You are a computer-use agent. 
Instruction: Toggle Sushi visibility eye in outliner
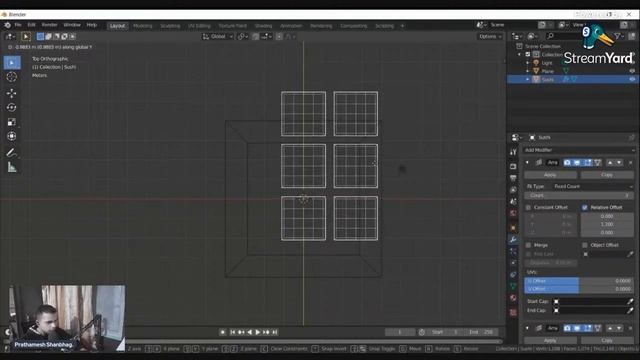click(x=632, y=80)
